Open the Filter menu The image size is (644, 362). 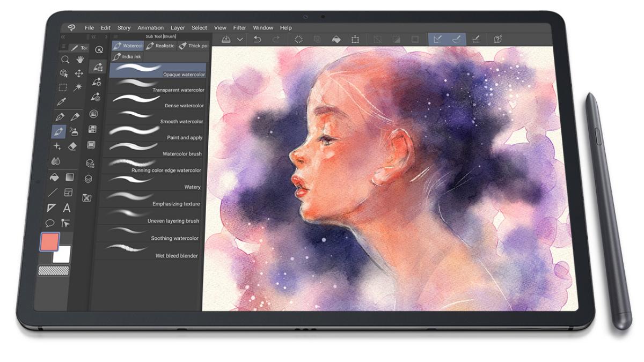click(x=239, y=28)
